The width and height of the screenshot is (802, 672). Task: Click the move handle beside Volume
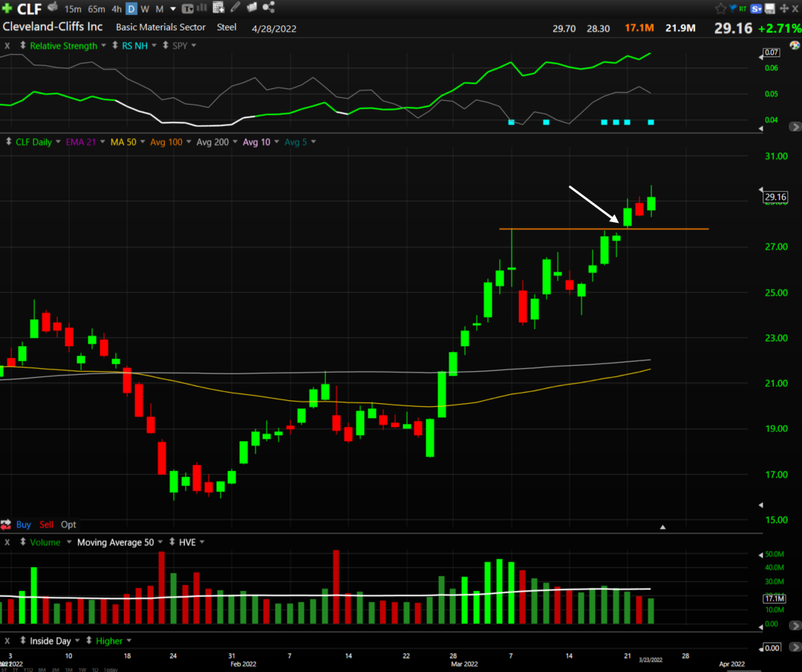[x=23, y=541]
